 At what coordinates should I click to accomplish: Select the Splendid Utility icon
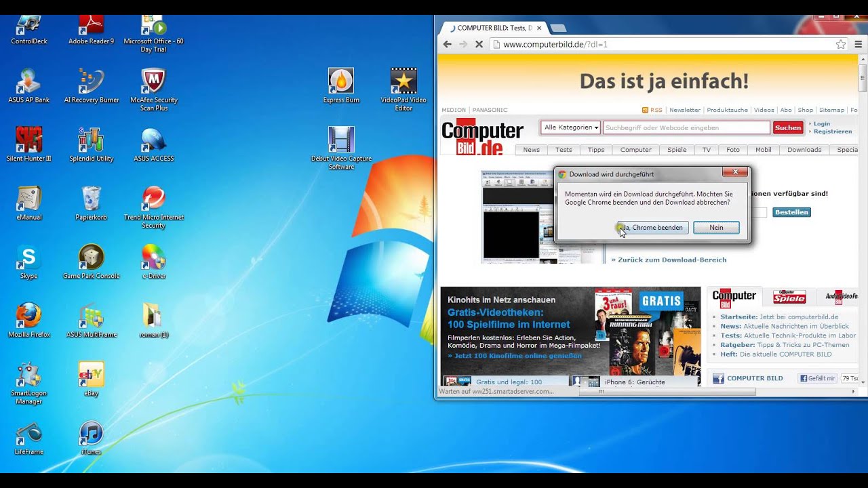pyautogui.click(x=91, y=144)
